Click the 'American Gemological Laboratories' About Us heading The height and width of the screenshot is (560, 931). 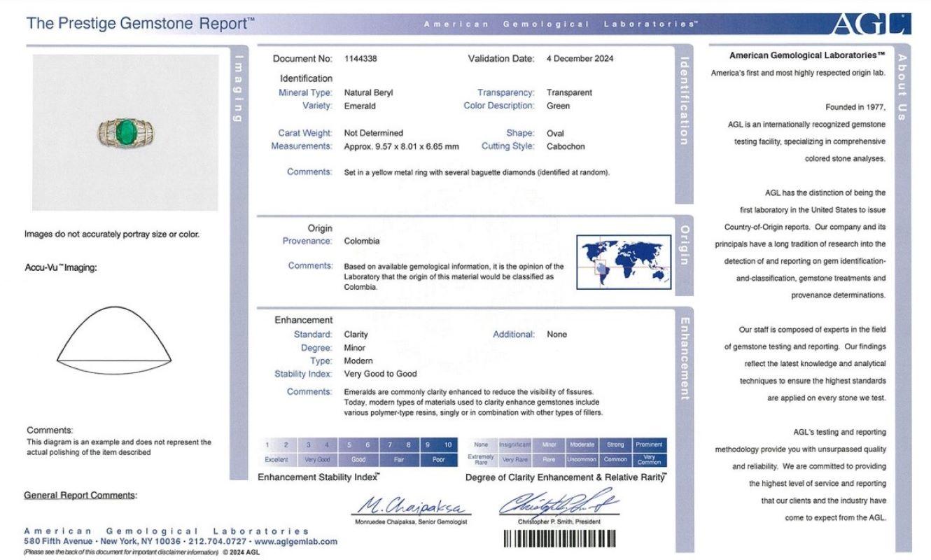[x=808, y=55]
